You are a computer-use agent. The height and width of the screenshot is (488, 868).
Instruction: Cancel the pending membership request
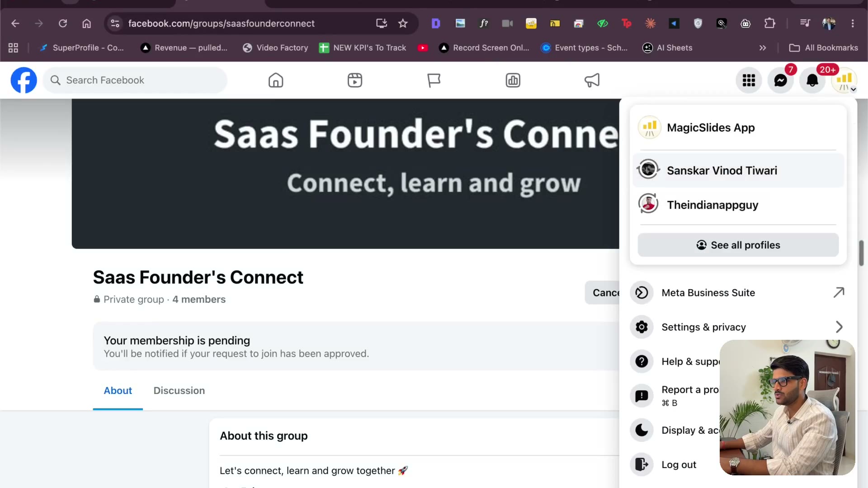point(603,293)
